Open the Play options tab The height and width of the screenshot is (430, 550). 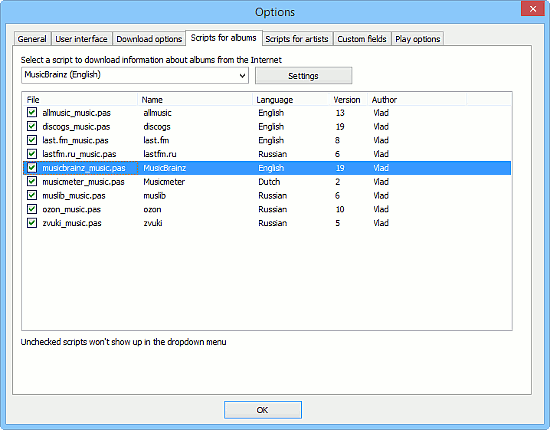pos(417,39)
